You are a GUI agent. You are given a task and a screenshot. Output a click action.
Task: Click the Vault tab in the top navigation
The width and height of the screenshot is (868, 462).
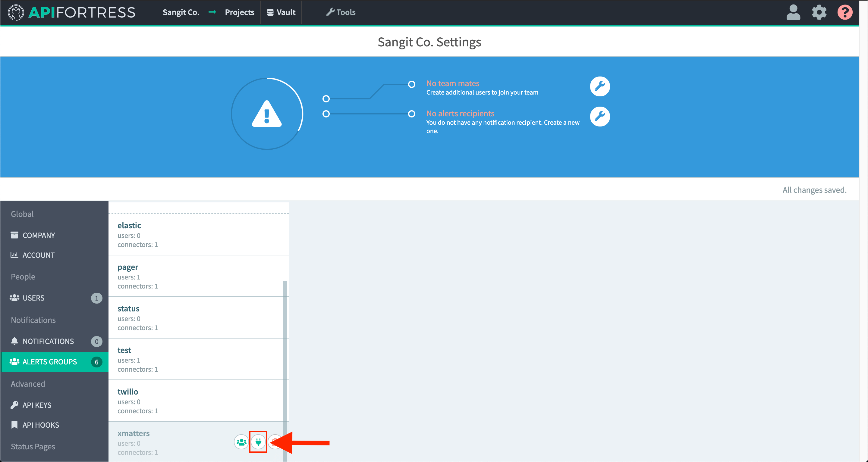click(x=282, y=11)
